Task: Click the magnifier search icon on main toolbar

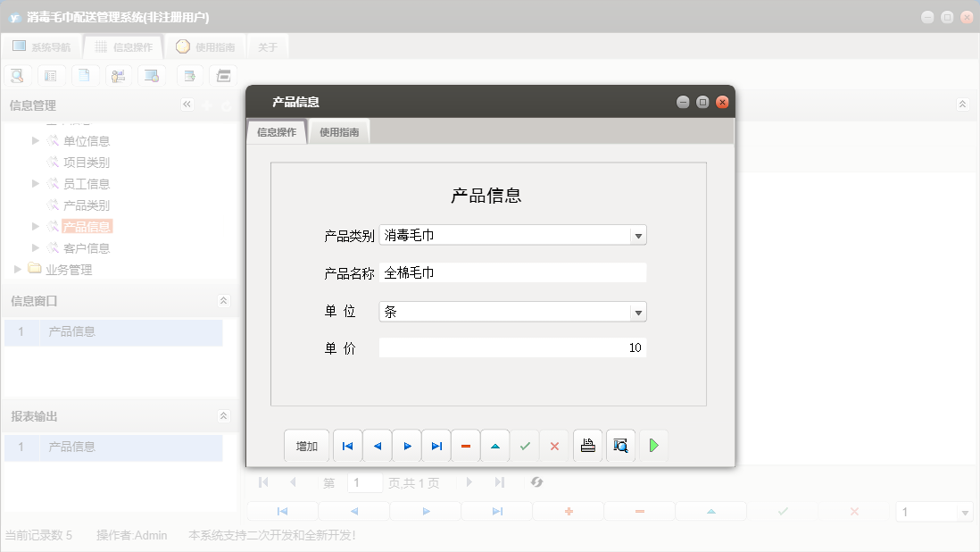Action: click(17, 75)
